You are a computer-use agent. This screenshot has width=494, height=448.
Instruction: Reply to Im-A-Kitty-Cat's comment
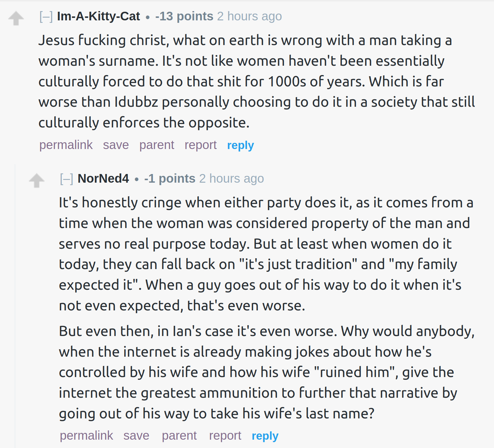coord(241,145)
